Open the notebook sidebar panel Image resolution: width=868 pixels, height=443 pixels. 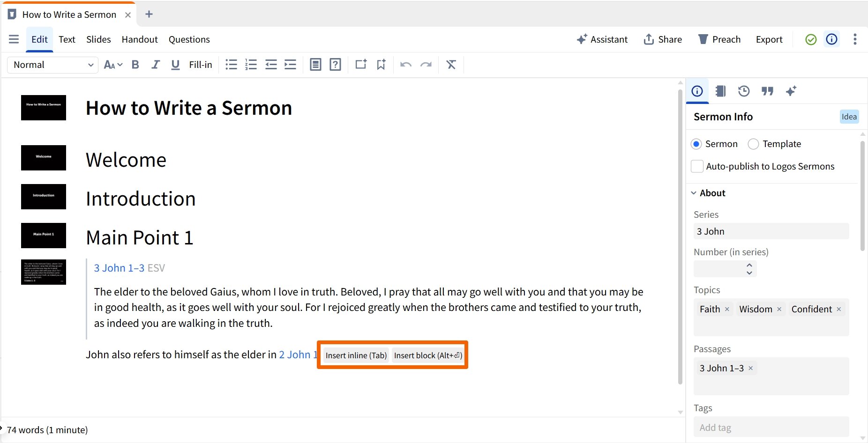pos(720,91)
